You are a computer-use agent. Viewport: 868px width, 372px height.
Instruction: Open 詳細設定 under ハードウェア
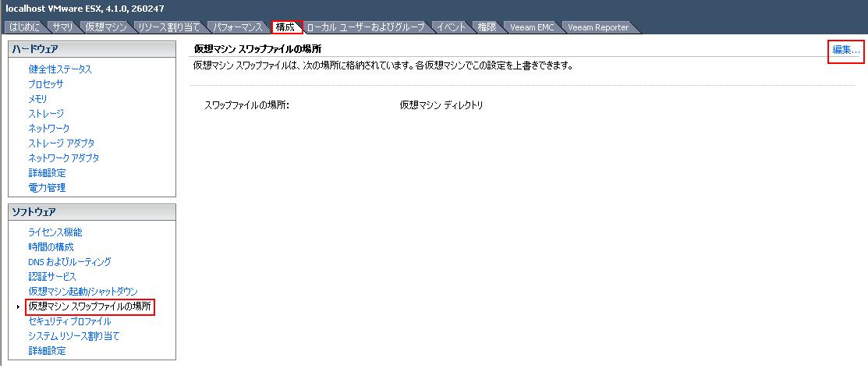(x=47, y=173)
